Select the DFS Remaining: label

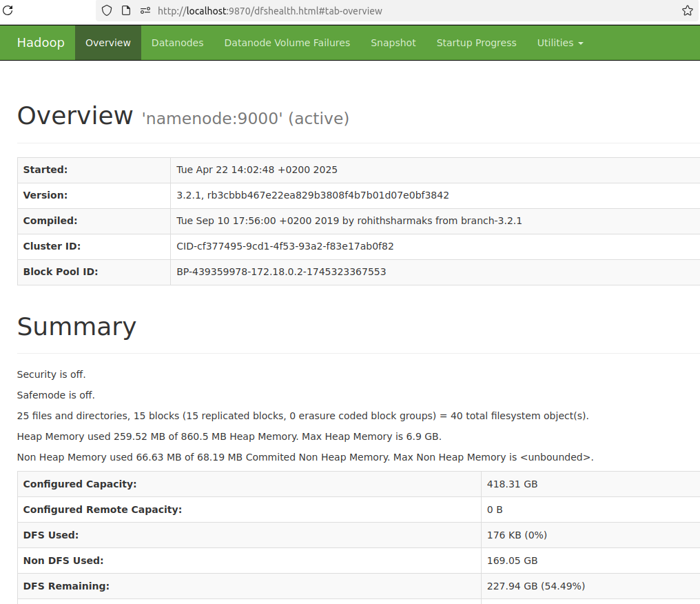coord(66,586)
